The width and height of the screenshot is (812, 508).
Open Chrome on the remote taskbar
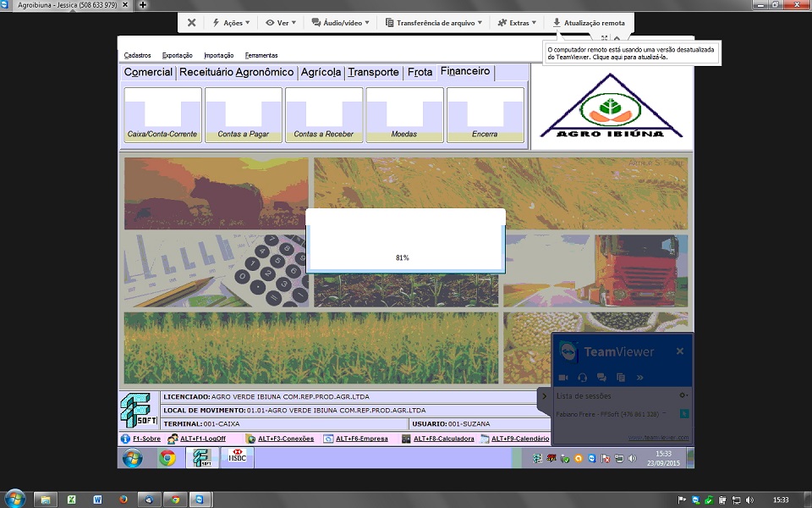click(167, 458)
